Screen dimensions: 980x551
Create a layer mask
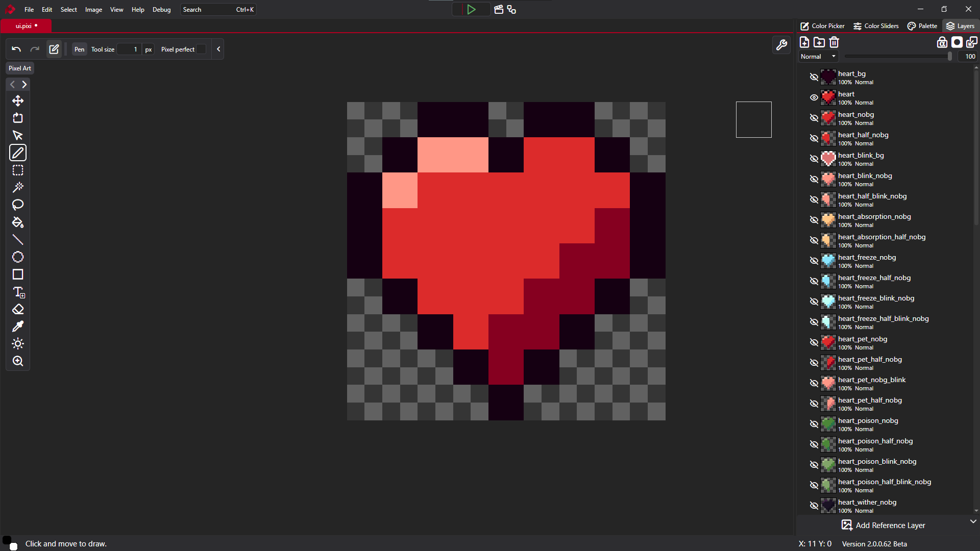pyautogui.click(x=957, y=42)
